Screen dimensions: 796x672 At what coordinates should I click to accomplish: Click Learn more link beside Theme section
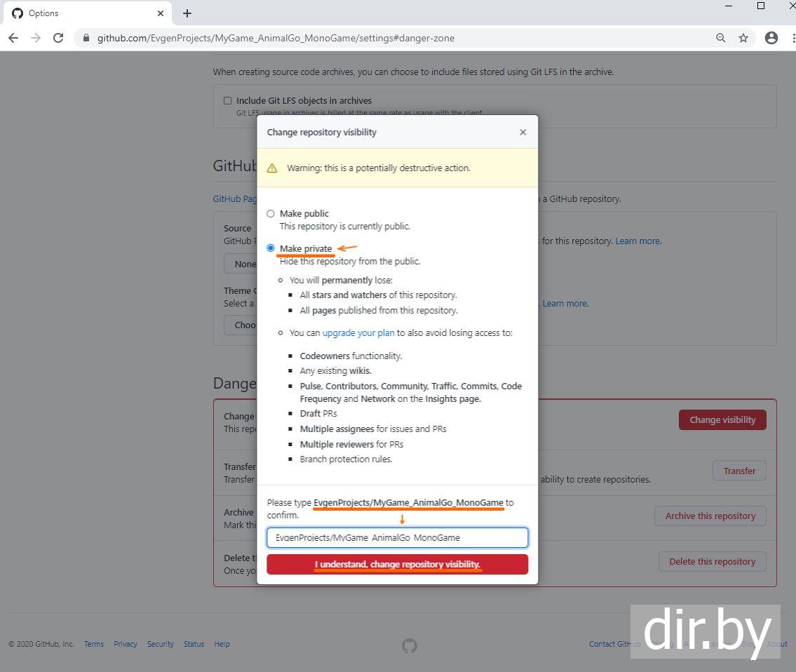coord(565,304)
